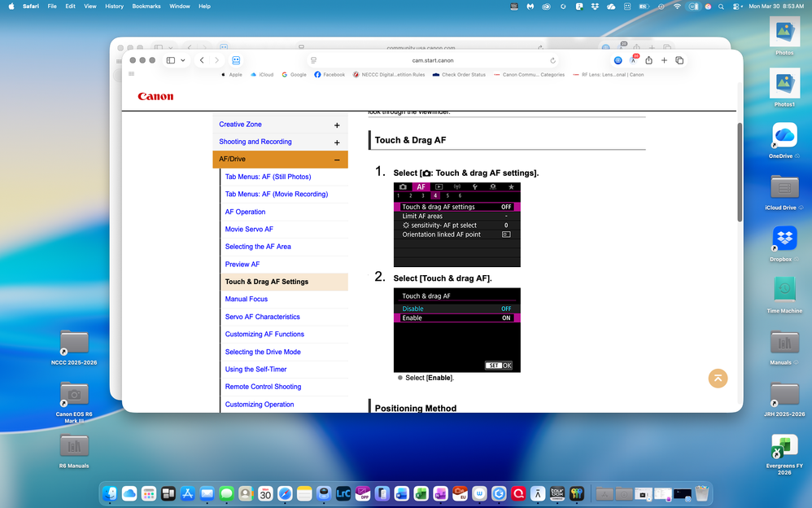Click the reload page icon in address bar

(x=552, y=60)
